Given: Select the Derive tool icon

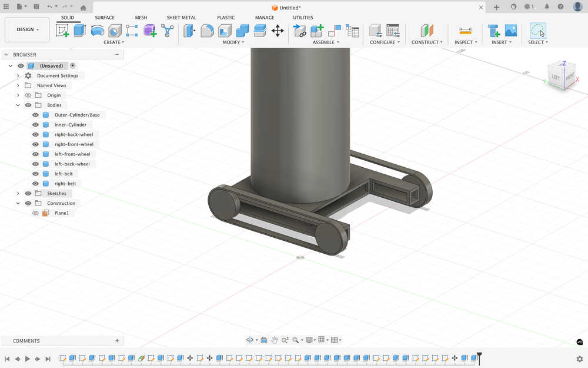Looking at the screenshot, I should pos(168,31).
